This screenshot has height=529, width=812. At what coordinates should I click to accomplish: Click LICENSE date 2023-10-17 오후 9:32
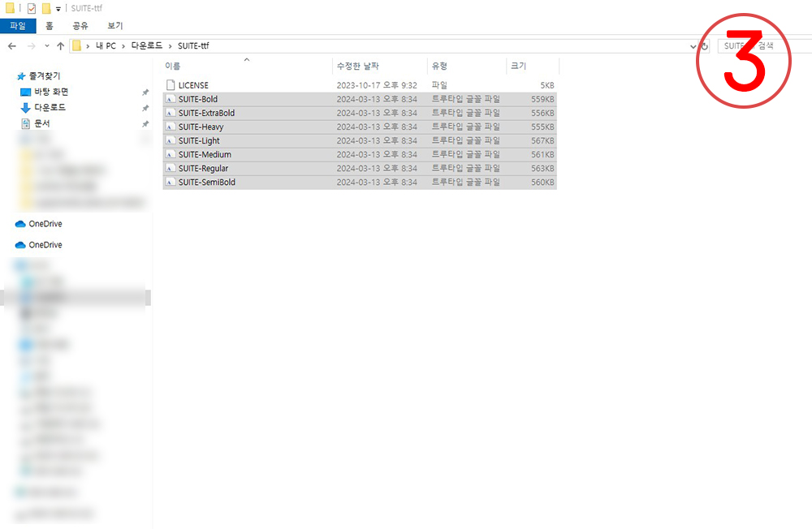click(377, 85)
